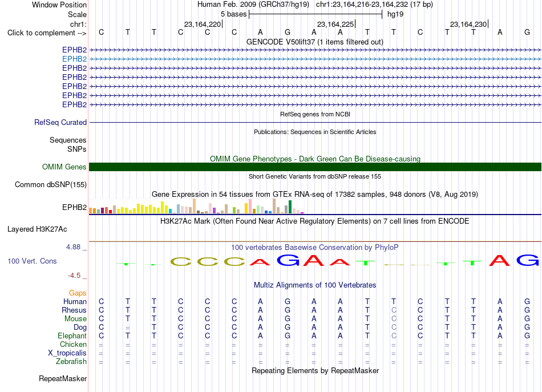Click the '5 bases' scale bar label

234,14
